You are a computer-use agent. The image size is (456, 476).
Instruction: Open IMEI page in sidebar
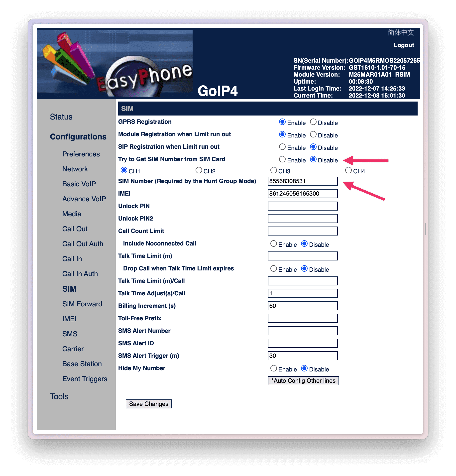(x=69, y=319)
